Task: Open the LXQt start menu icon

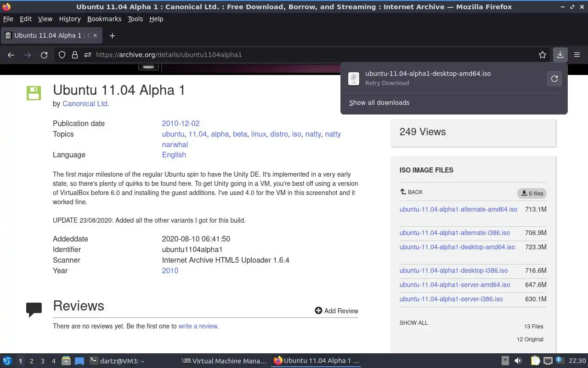Action: [x=7, y=361]
